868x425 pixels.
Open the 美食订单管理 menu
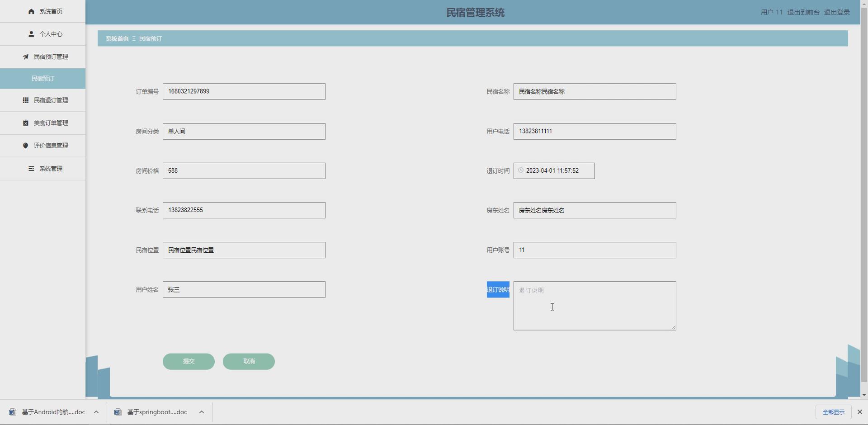[x=42, y=123]
